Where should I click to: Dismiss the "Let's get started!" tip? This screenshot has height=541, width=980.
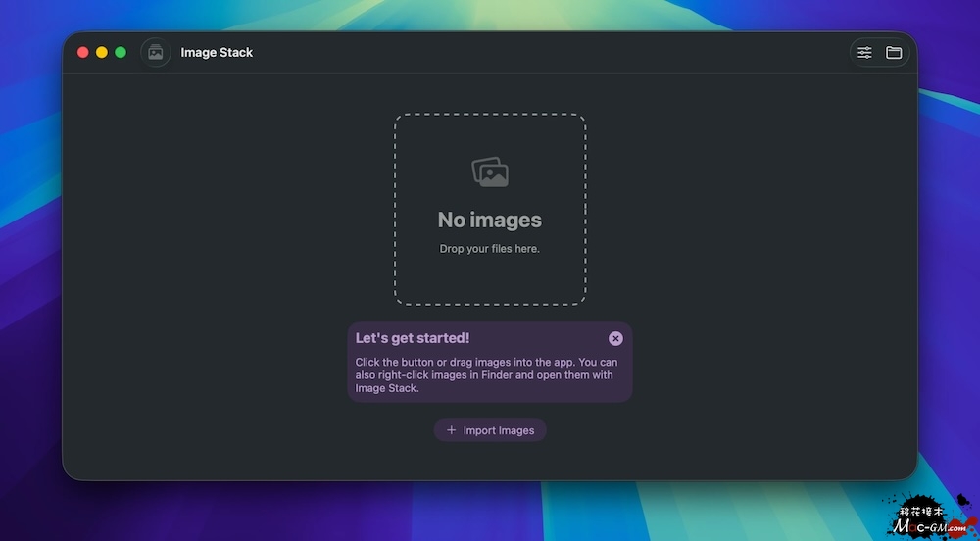615,338
